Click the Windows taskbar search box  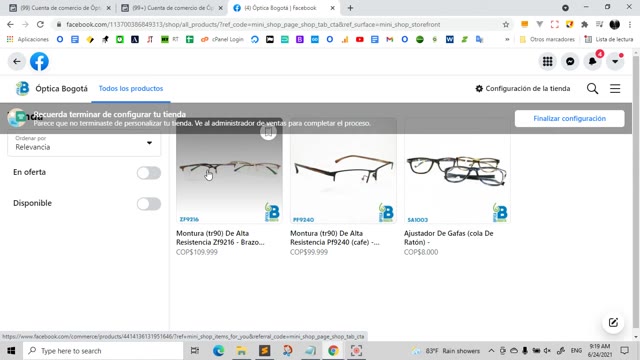pos(103,351)
